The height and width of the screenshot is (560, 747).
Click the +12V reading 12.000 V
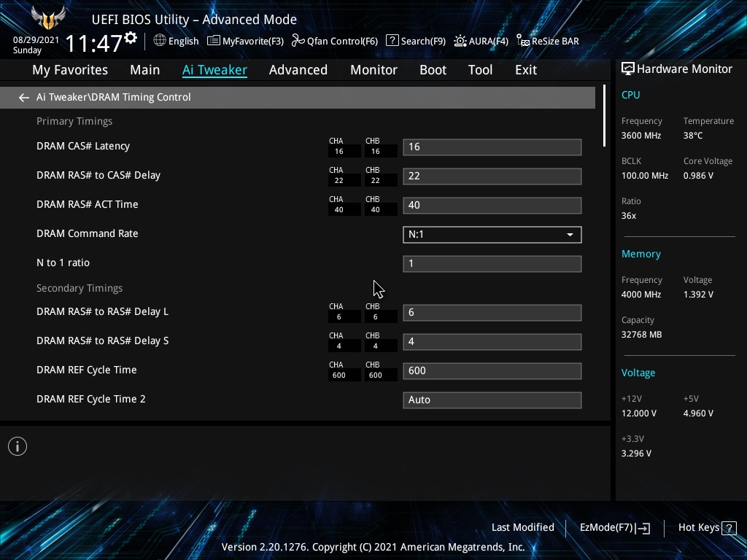tap(638, 413)
